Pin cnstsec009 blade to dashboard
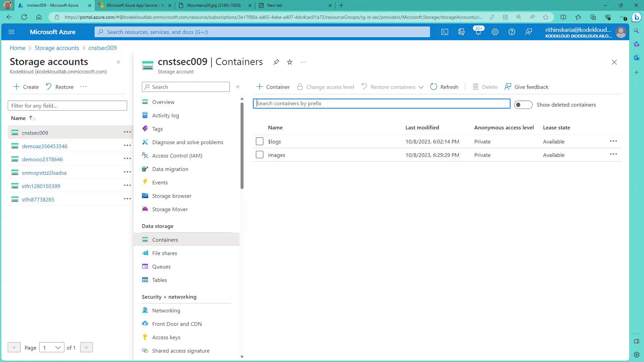This screenshot has width=644, height=362. point(276,62)
